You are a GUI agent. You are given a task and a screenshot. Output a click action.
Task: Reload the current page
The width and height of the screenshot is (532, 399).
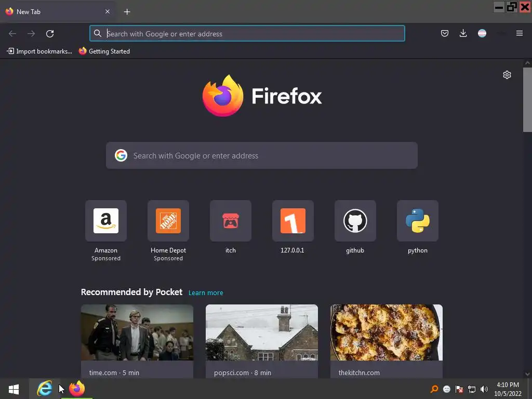pyautogui.click(x=50, y=34)
